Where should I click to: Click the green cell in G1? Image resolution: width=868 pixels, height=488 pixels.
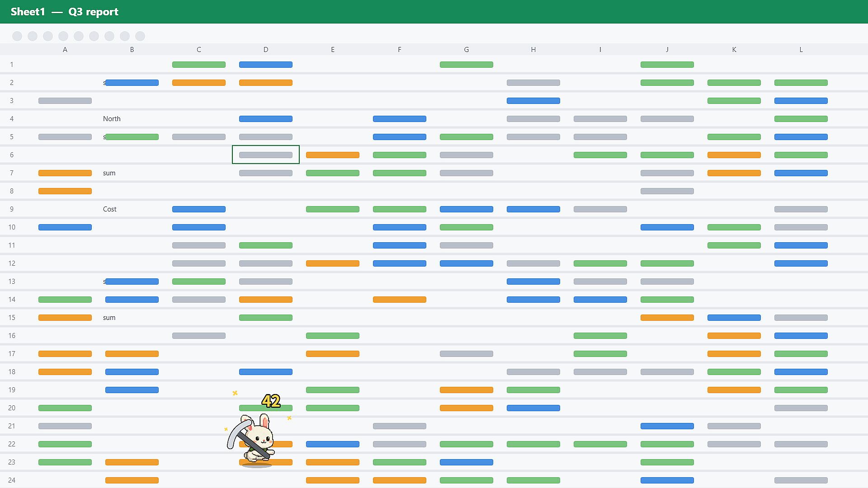pos(467,65)
